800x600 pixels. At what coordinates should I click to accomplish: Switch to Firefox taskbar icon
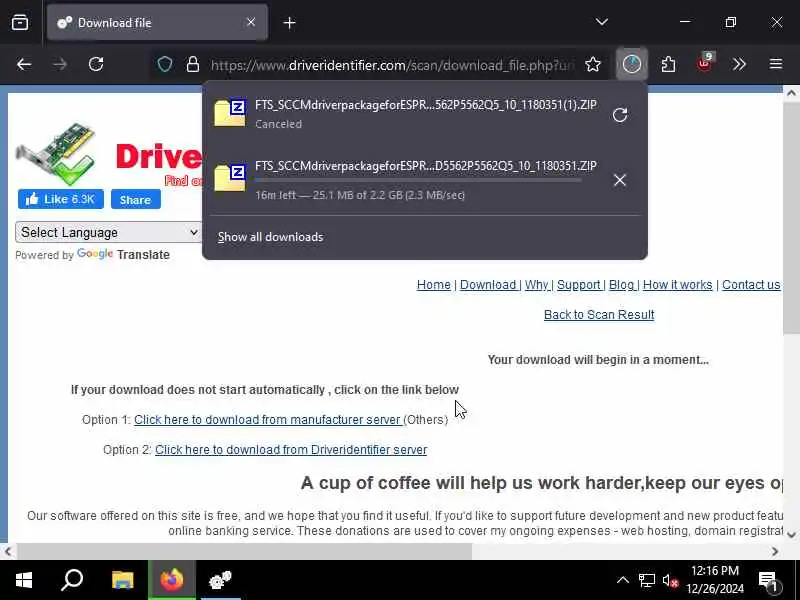point(171,580)
